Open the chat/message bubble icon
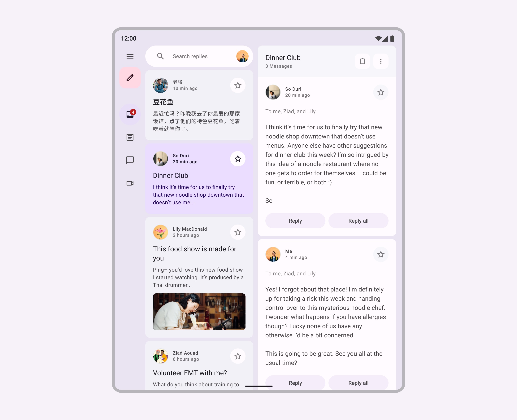Screen dimensions: 517x420 pos(130,160)
